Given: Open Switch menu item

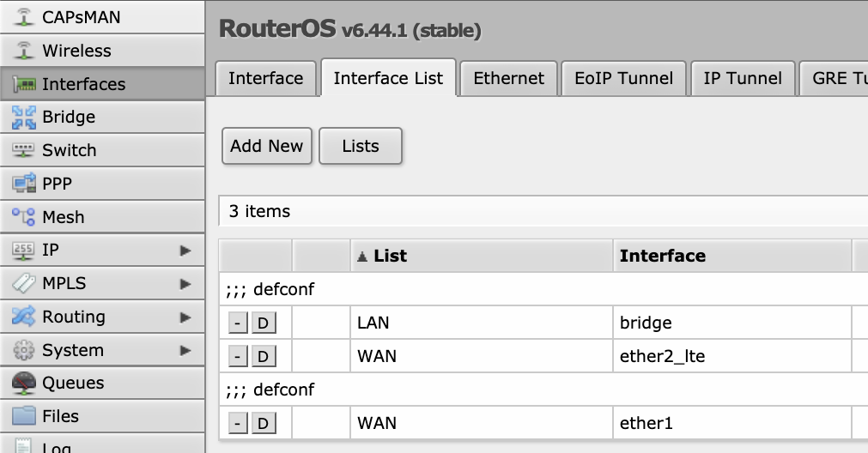Looking at the screenshot, I should [x=102, y=150].
